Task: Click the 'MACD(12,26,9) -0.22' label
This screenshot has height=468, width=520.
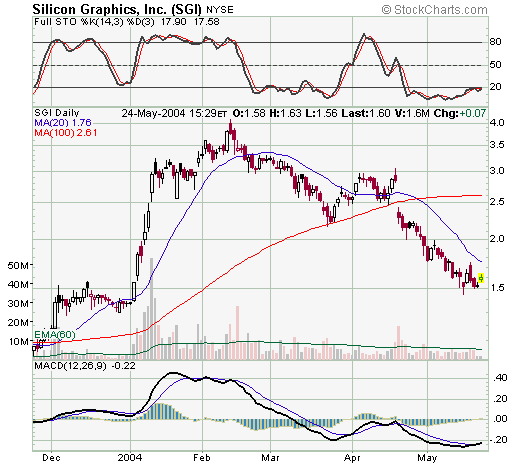Action: click(85, 366)
